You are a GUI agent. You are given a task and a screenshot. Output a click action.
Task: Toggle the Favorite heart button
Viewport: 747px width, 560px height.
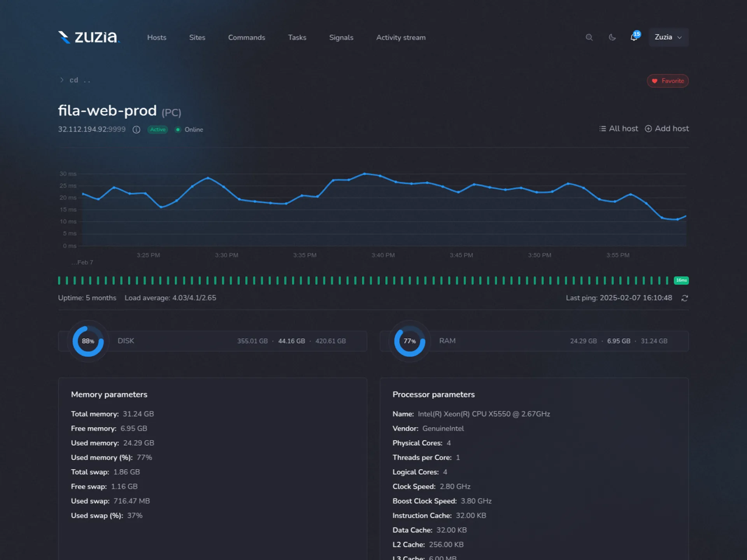pos(668,81)
